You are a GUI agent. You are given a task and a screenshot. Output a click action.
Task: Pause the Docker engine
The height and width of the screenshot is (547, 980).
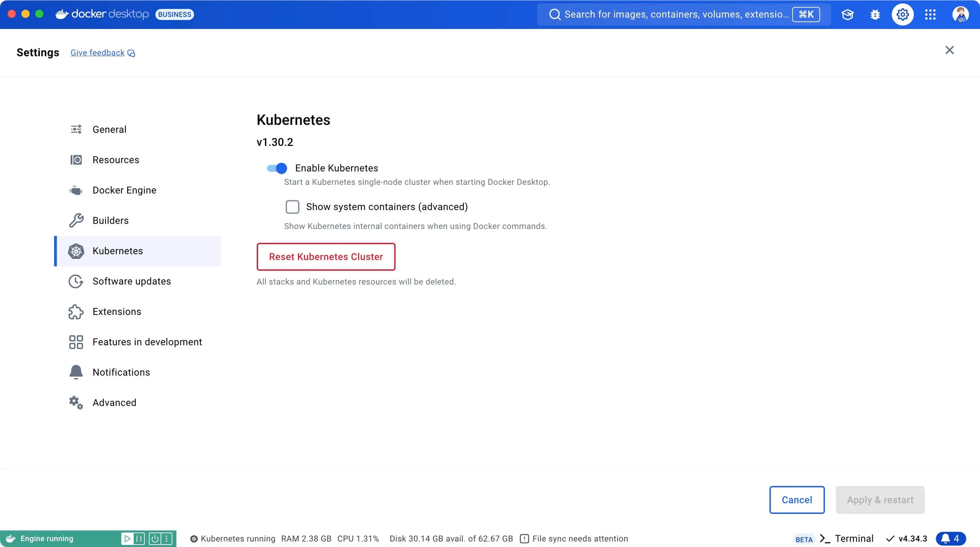(139, 539)
